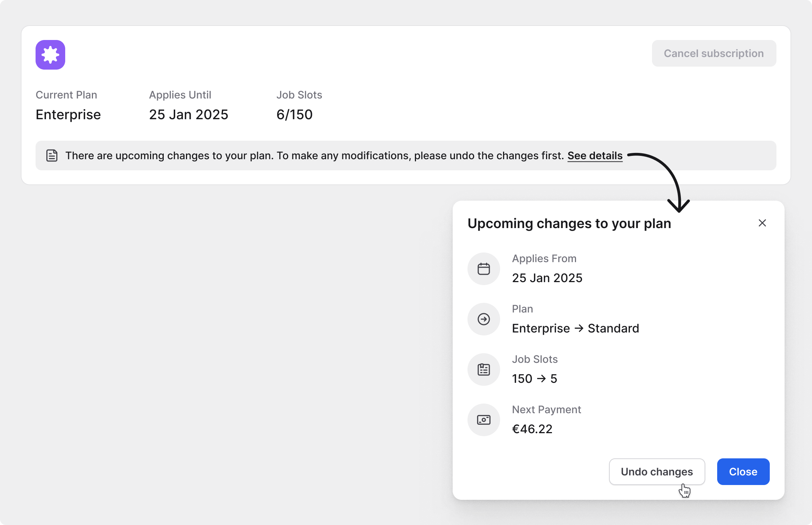
Task: Click the Applies From date in dialog
Action: pos(547,278)
